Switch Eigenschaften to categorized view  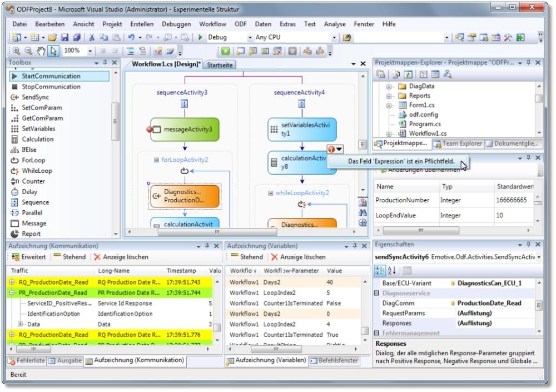point(379,271)
